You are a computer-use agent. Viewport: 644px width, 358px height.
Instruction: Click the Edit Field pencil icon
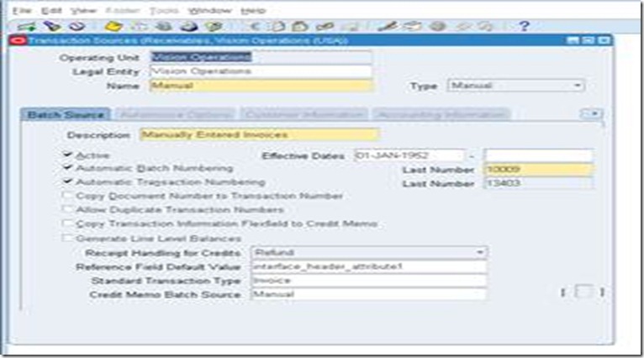click(388, 27)
